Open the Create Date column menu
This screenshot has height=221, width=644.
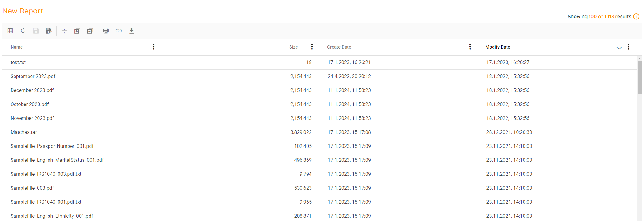tap(470, 47)
